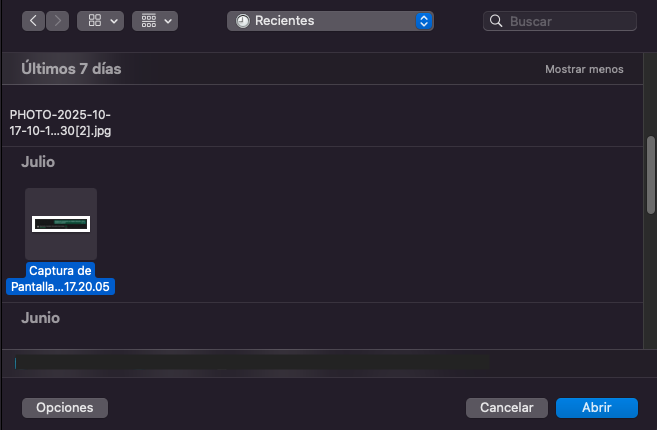Click Mostrar menos to collapse the section
The height and width of the screenshot is (430, 657).
pos(584,69)
